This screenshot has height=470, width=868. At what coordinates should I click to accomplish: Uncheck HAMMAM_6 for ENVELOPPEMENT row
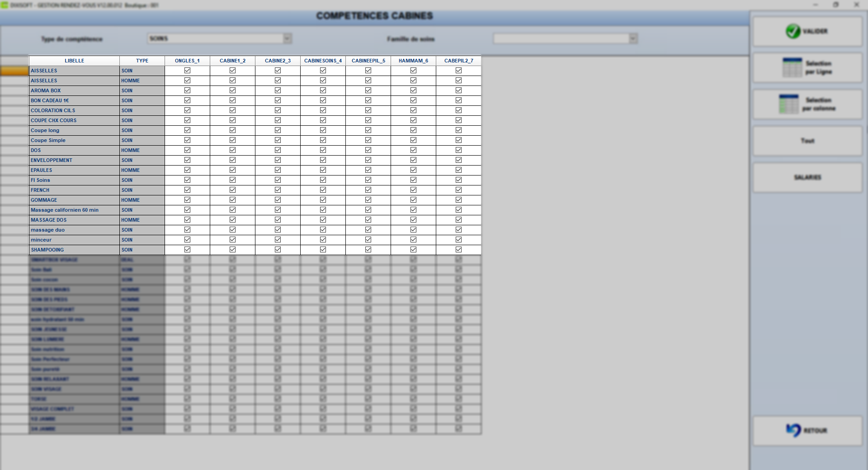(x=413, y=160)
